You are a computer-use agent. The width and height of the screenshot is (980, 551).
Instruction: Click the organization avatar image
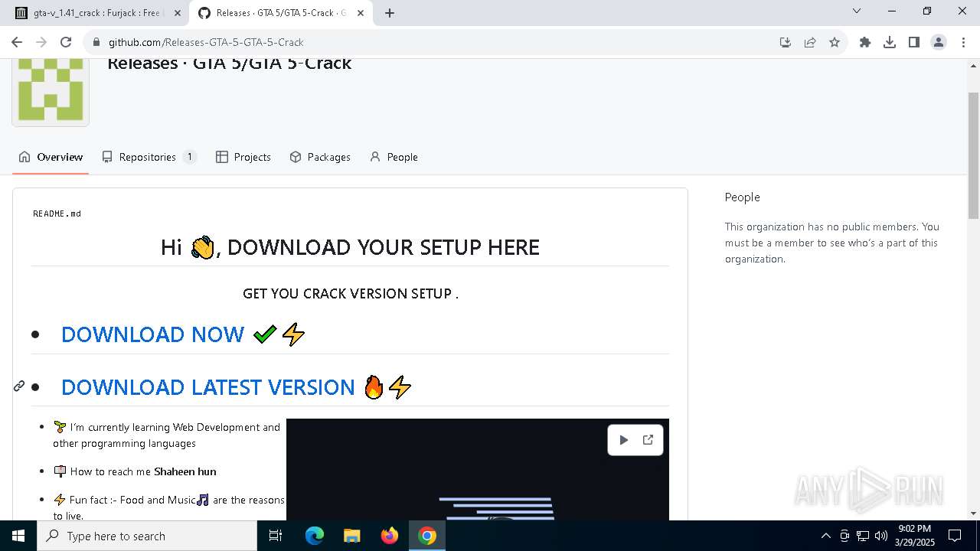point(51,92)
